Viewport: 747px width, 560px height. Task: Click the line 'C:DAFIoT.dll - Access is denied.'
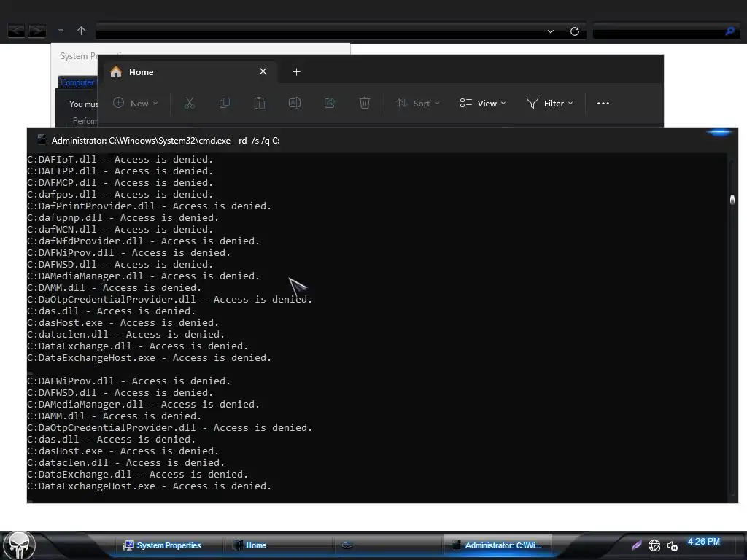coord(120,160)
